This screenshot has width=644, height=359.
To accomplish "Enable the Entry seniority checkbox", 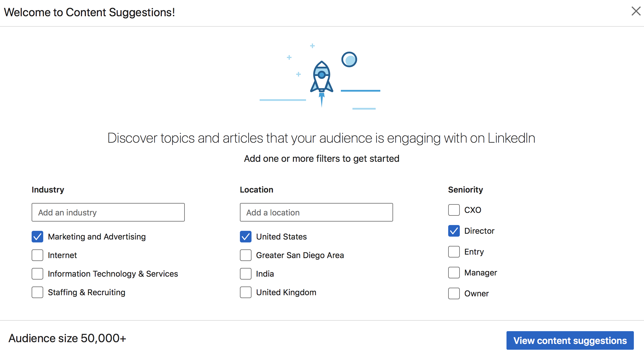I will tap(454, 252).
